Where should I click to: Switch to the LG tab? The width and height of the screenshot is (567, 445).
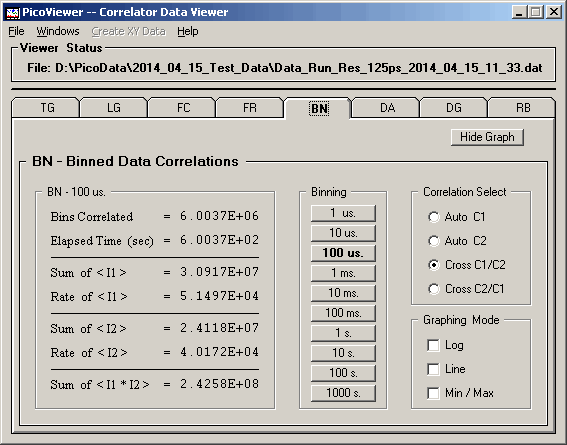click(114, 108)
